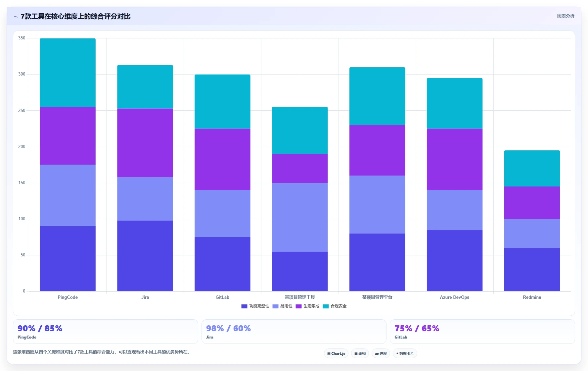This screenshot has width=588, height=371.
Task: Click the PingCode x-axis label
Action: [x=68, y=297]
